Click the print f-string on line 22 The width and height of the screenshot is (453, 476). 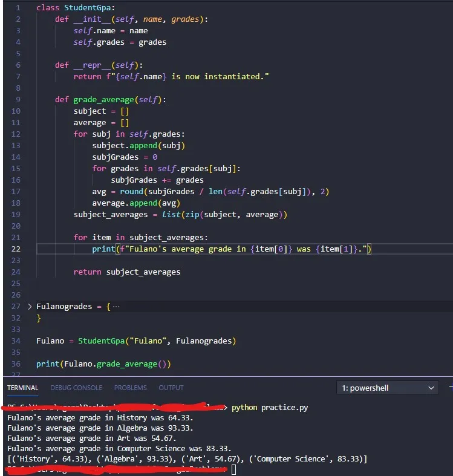tap(244, 249)
